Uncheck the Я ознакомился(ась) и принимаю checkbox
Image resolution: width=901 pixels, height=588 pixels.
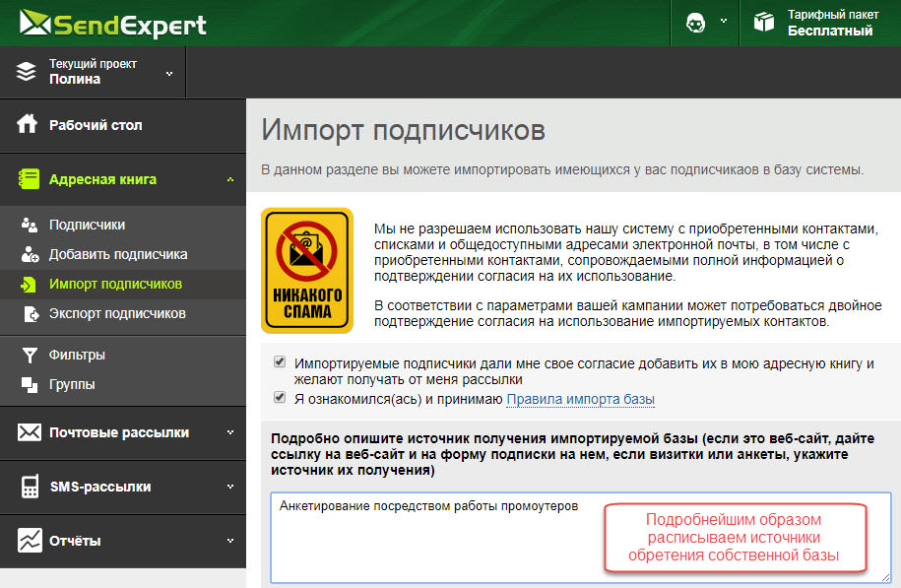(280, 397)
